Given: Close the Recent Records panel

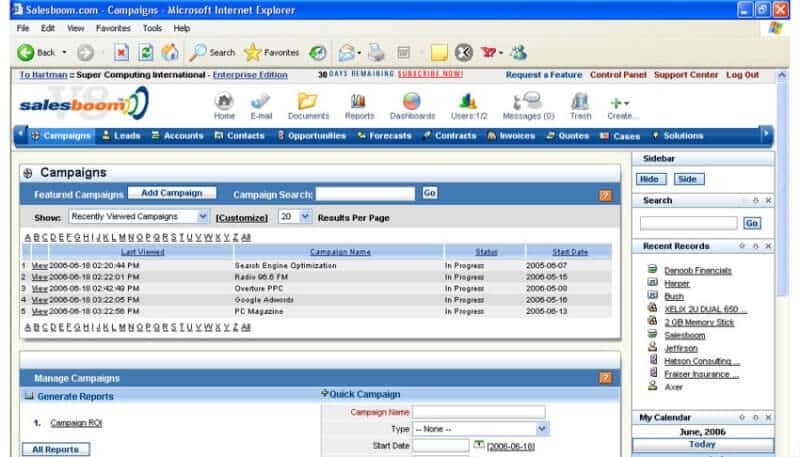Looking at the screenshot, I should click(768, 246).
